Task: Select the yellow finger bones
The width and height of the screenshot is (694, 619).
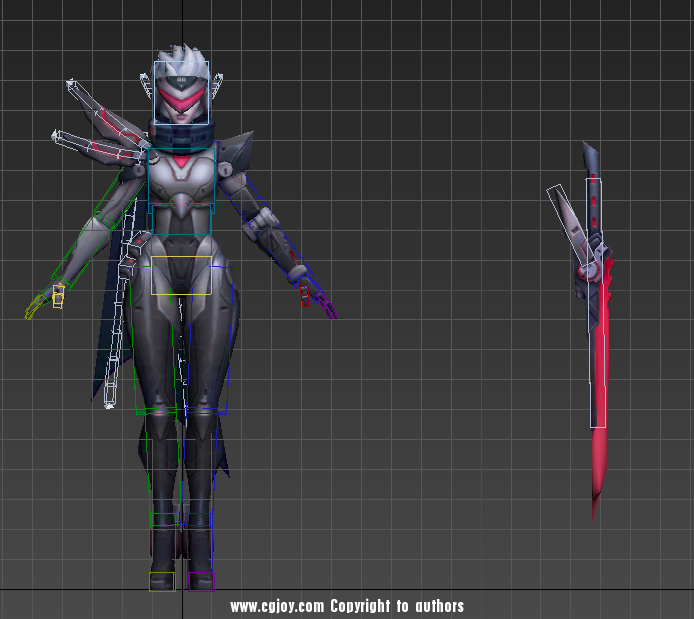Action: 58,296
